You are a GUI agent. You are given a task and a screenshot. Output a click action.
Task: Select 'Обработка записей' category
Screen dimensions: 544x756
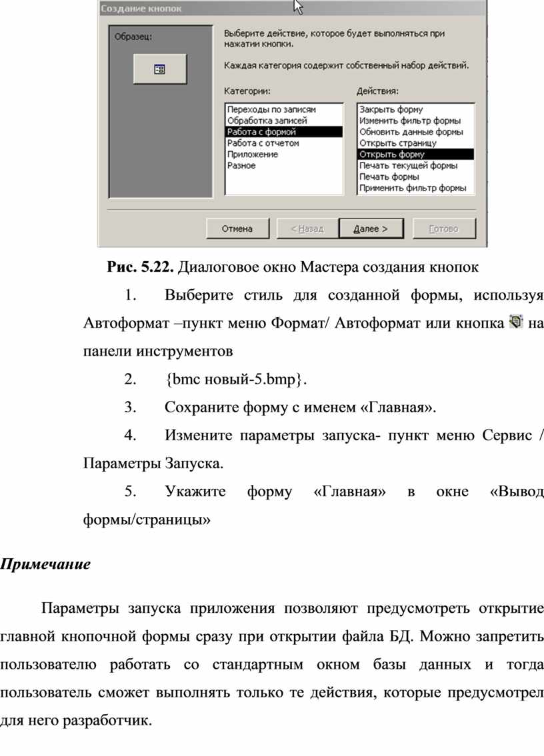tap(267, 121)
